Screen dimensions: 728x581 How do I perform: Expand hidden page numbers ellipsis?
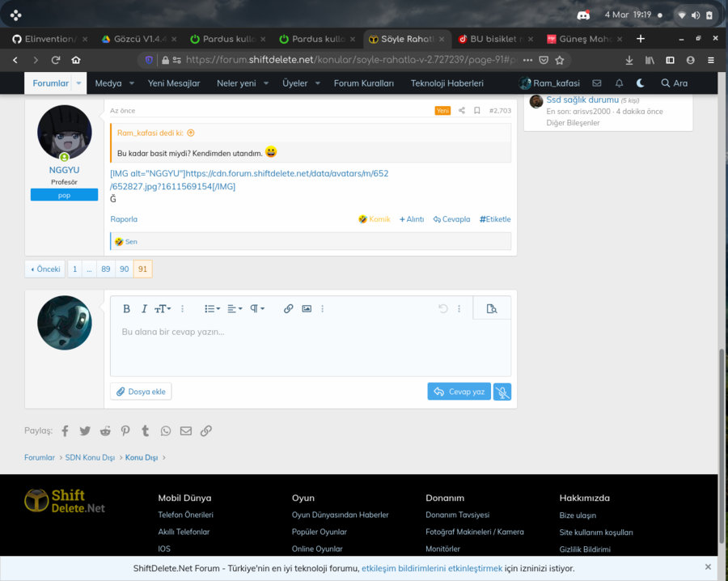click(89, 269)
